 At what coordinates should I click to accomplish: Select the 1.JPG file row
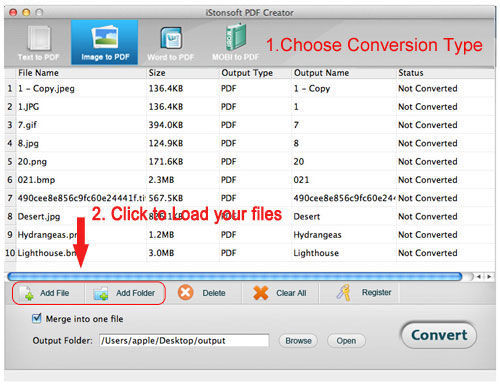249,107
